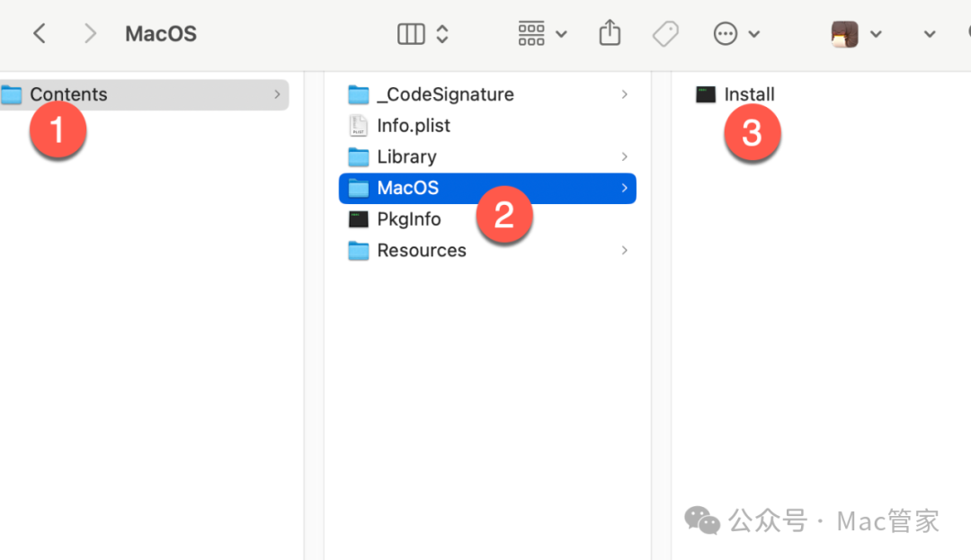Viewport: 971px width, 560px height.
Task: Expand the grouping options chevron
Action: tap(561, 34)
